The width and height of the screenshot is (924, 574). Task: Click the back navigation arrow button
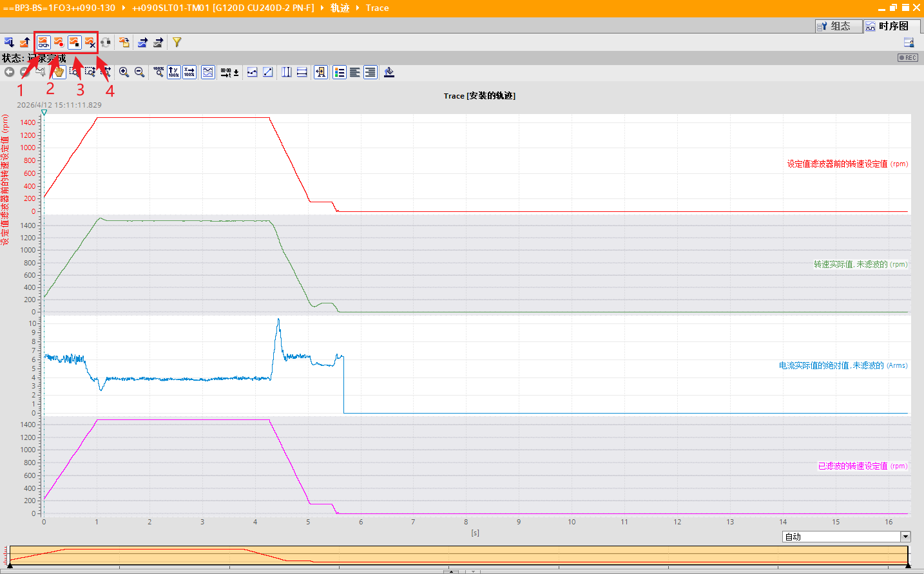pyautogui.click(x=9, y=72)
